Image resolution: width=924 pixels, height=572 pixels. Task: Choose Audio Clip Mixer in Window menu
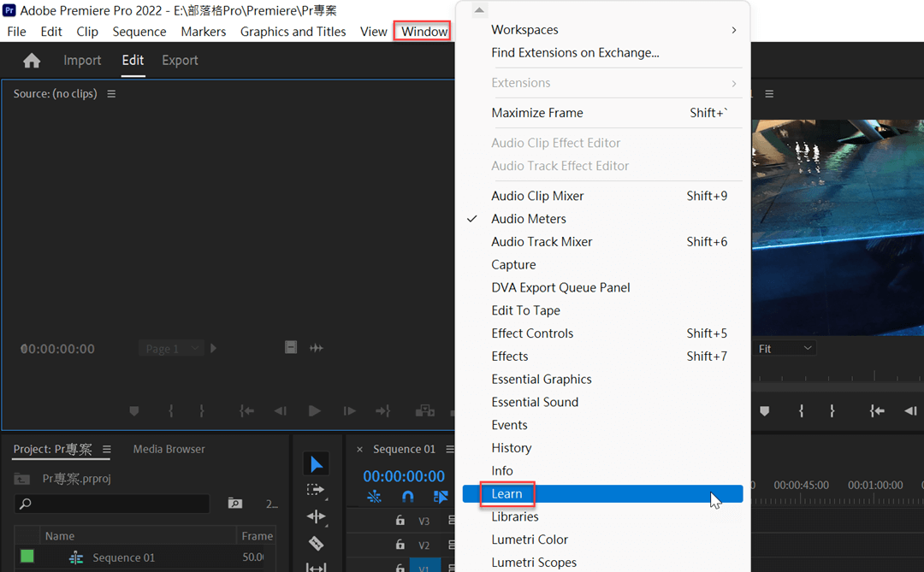[x=602, y=196]
